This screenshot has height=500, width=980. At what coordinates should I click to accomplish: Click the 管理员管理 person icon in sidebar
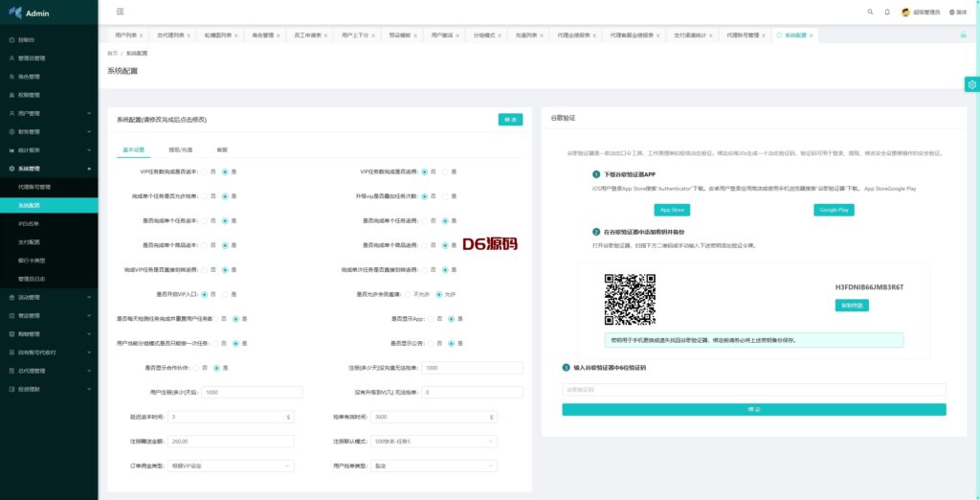(11, 58)
